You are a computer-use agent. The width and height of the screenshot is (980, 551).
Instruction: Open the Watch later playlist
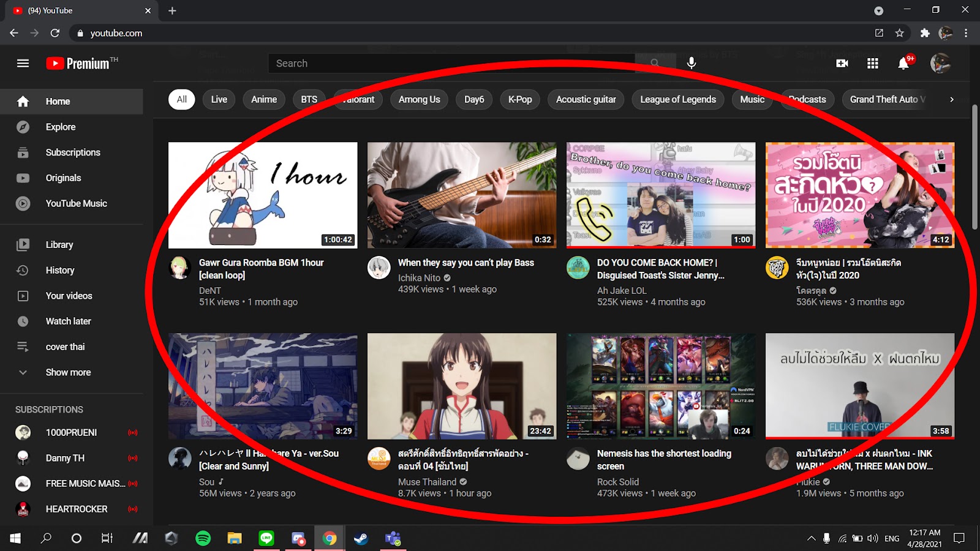[x=72, y=321]
